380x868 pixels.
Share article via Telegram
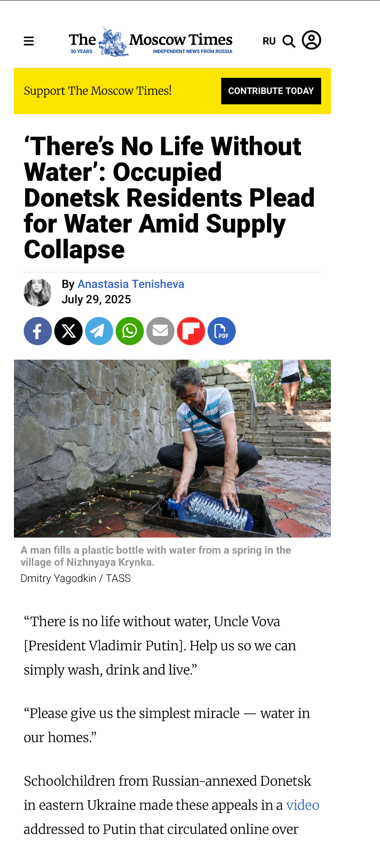99,331
